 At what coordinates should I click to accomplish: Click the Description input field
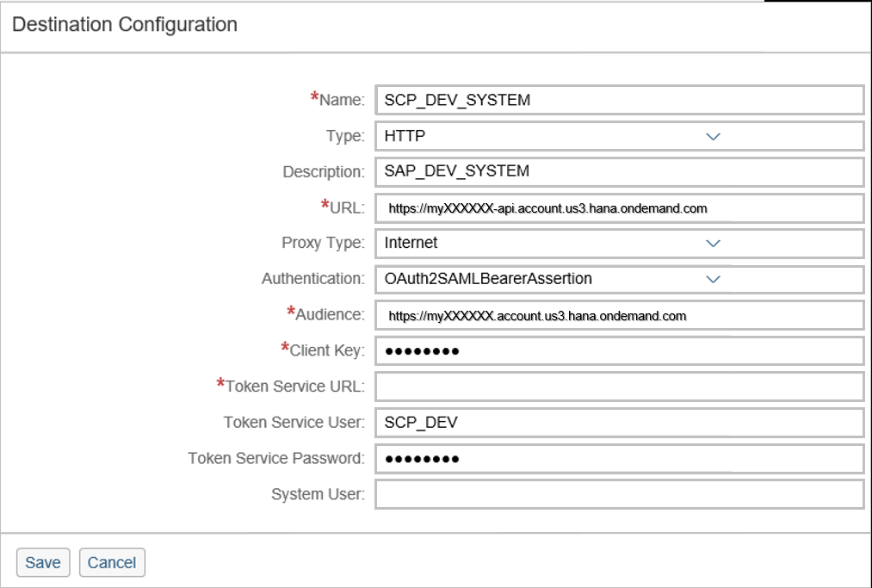(620, 171)
